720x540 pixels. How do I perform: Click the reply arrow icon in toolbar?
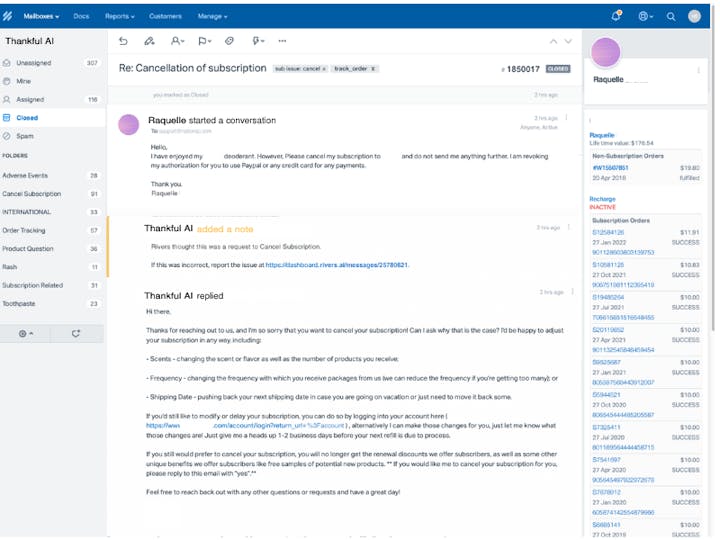123,41
